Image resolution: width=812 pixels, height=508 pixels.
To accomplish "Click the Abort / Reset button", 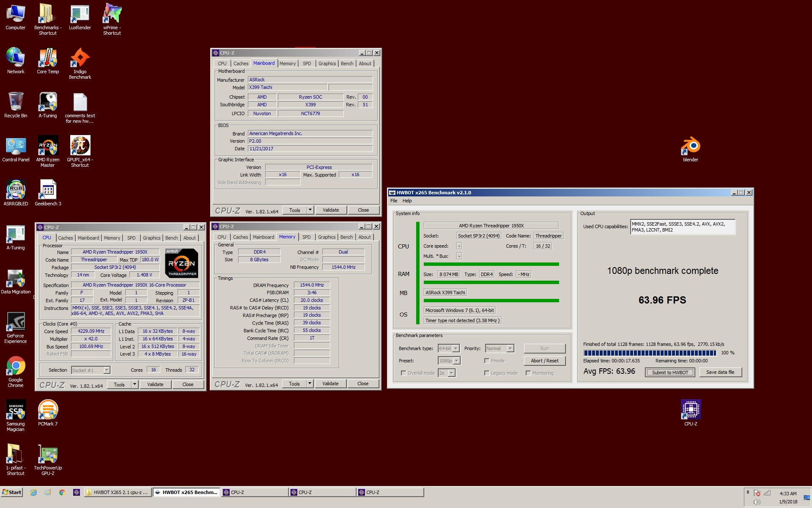I will tap(545, 361).
